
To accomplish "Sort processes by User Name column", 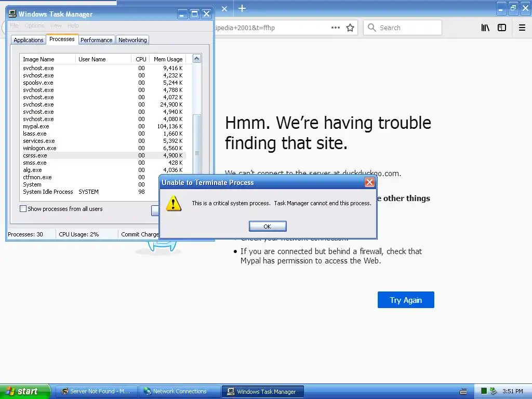I will [103, 59].
